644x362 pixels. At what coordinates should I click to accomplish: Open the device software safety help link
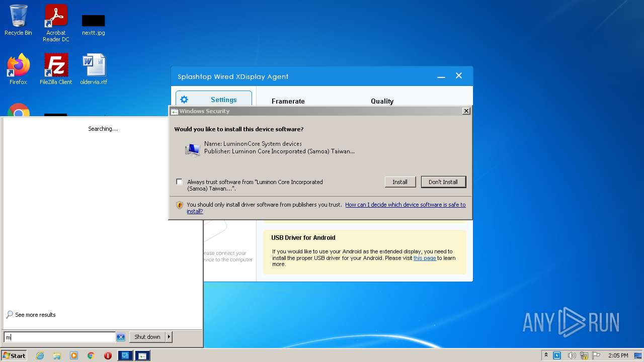click(x=326, y=208)
